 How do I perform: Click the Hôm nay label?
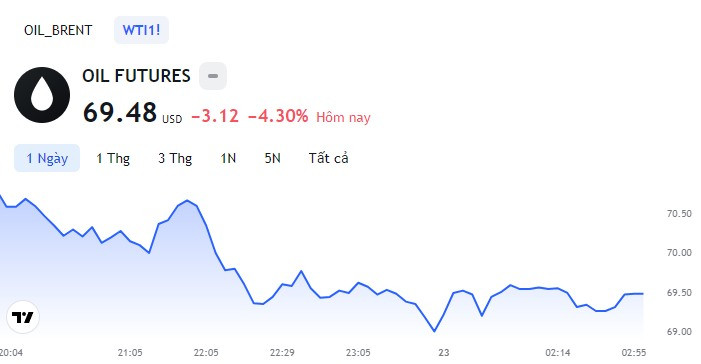[343, 117]
